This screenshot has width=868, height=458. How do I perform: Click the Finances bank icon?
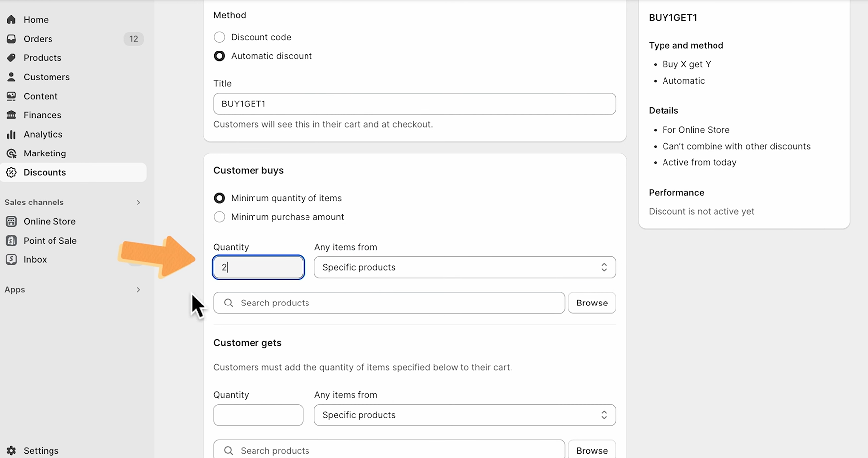click(11, 115)
